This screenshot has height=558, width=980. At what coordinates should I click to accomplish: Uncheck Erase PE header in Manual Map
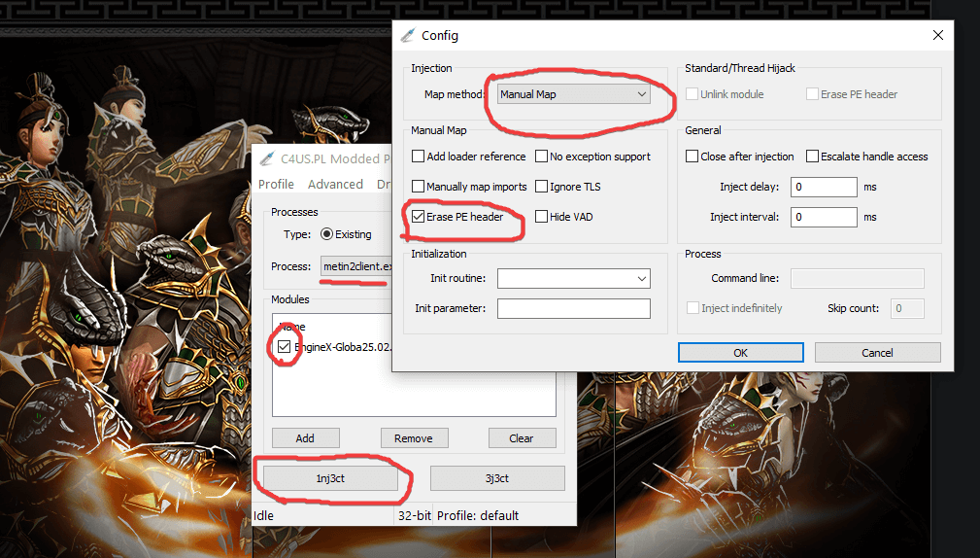click(x=418, y=217)
